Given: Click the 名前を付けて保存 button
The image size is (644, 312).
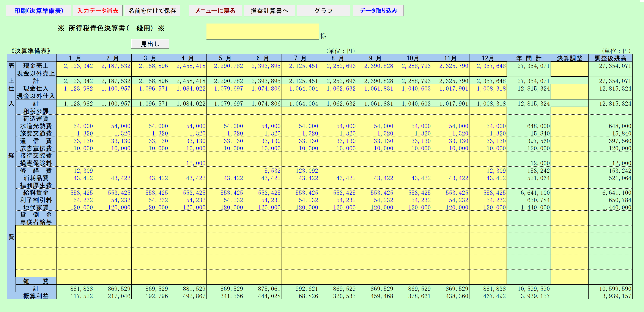Looking at the screenshot, I should tap(152, 11).
